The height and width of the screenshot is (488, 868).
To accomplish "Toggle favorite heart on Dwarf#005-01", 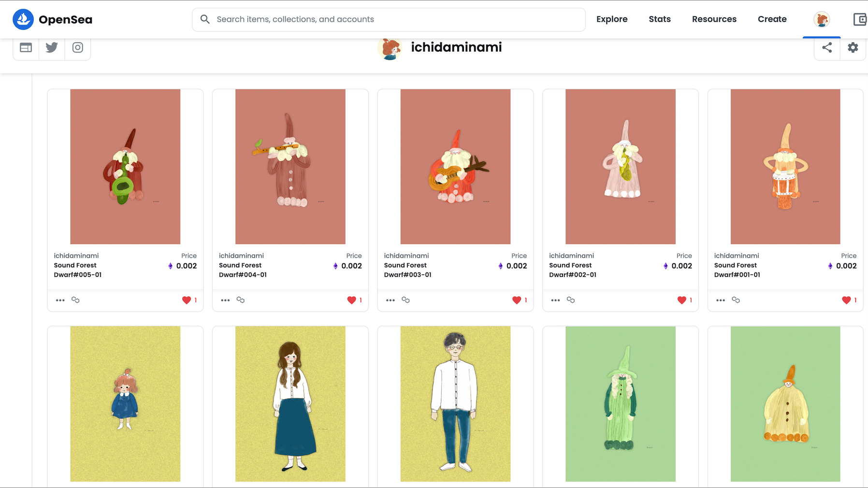I will click(x=187, y=300).
